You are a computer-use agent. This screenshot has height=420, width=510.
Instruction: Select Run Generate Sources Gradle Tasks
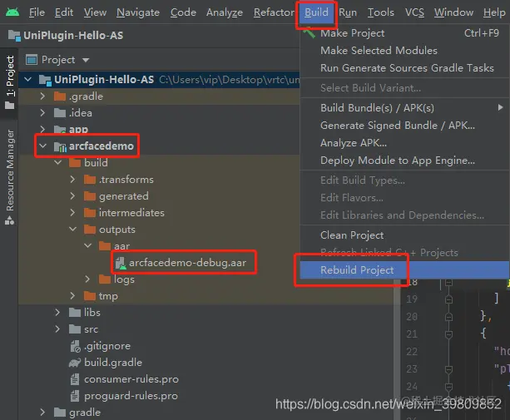pyautogui.click(x=404, y=68)
